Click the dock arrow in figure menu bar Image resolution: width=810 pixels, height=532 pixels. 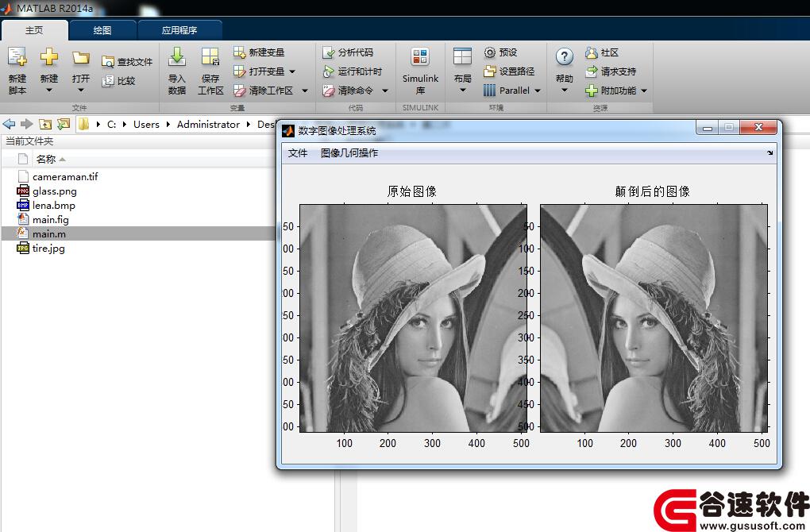769,152
